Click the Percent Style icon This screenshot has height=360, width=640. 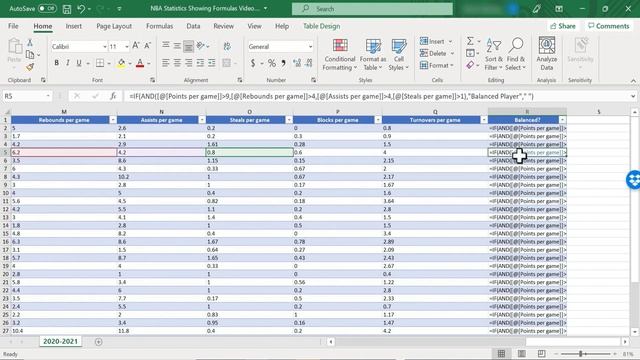(x=271, y=63)
